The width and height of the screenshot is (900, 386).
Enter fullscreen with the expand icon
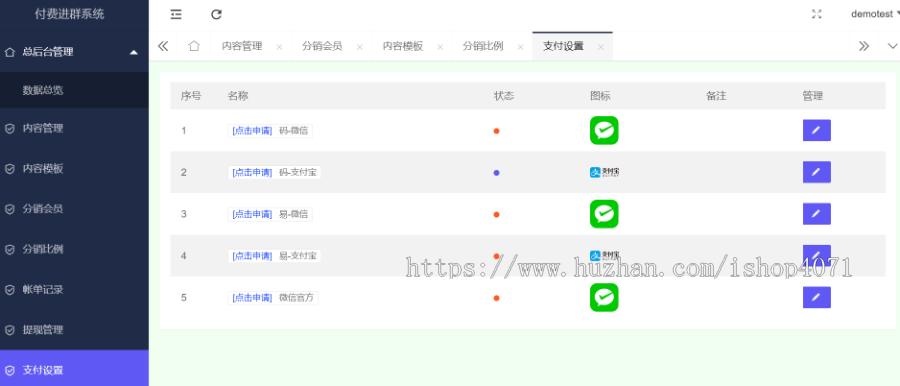(817, 14)
